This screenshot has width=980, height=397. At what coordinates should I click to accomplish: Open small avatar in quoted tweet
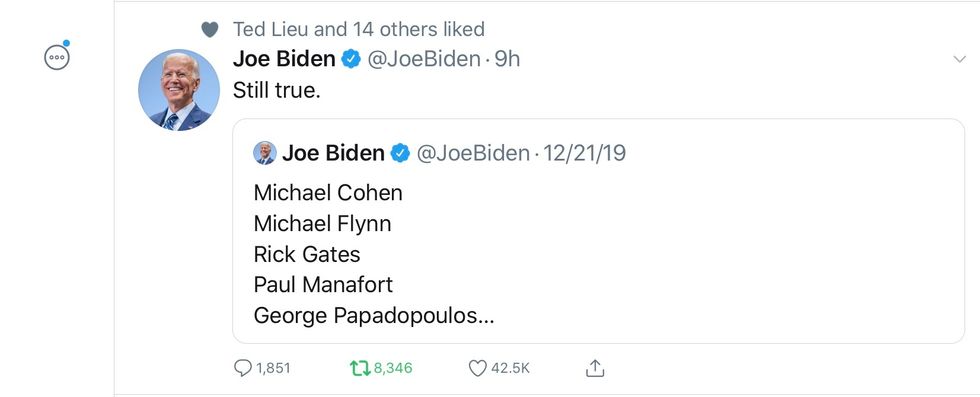(x=265, y=153)
